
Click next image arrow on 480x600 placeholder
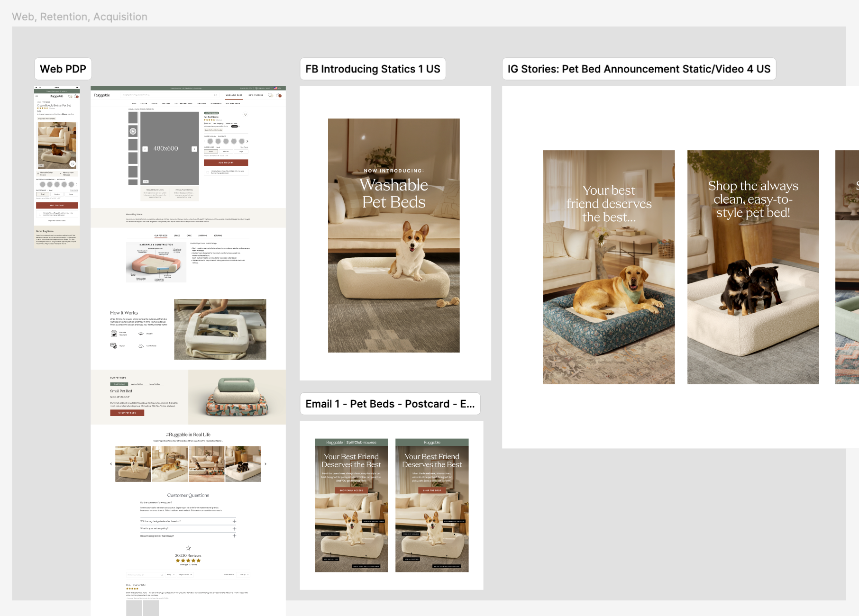[194, 149]
